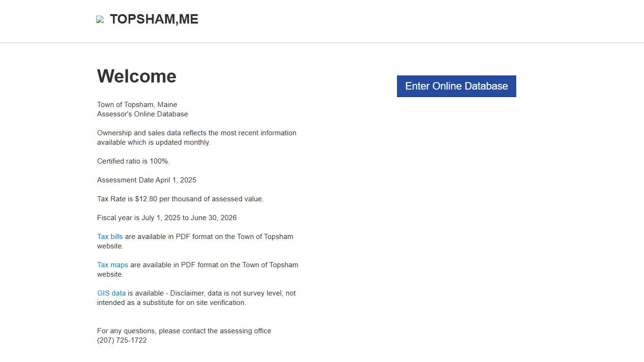Click the "per thousand of assessed value" text
Image resolution: width=644 pixels, height=362 pixels.
[211, 199]
